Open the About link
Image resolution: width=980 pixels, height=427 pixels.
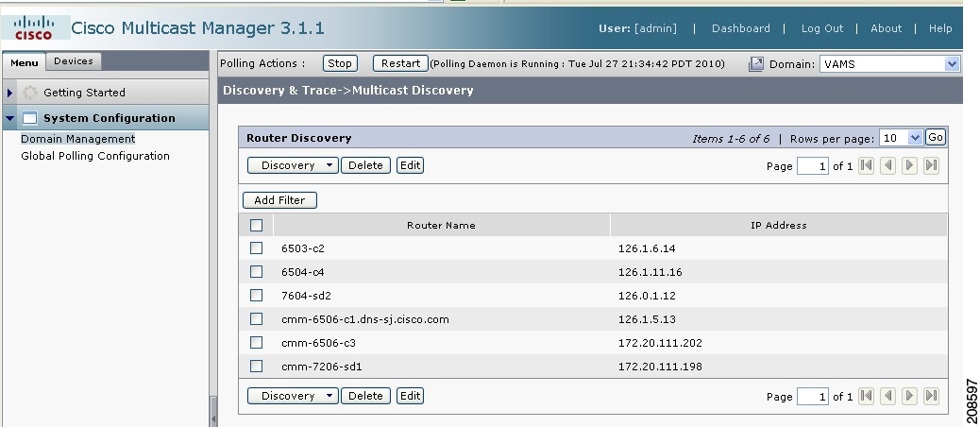(887, 28)
